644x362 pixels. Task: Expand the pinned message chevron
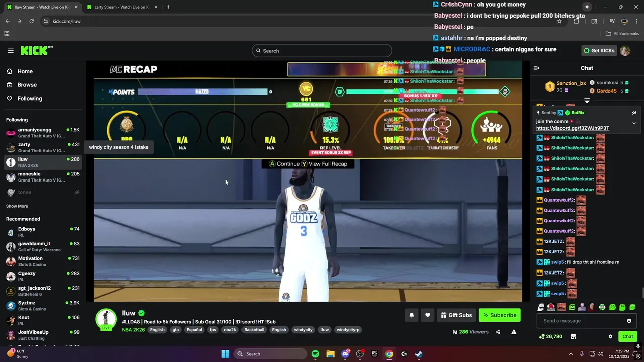point(634,123)
